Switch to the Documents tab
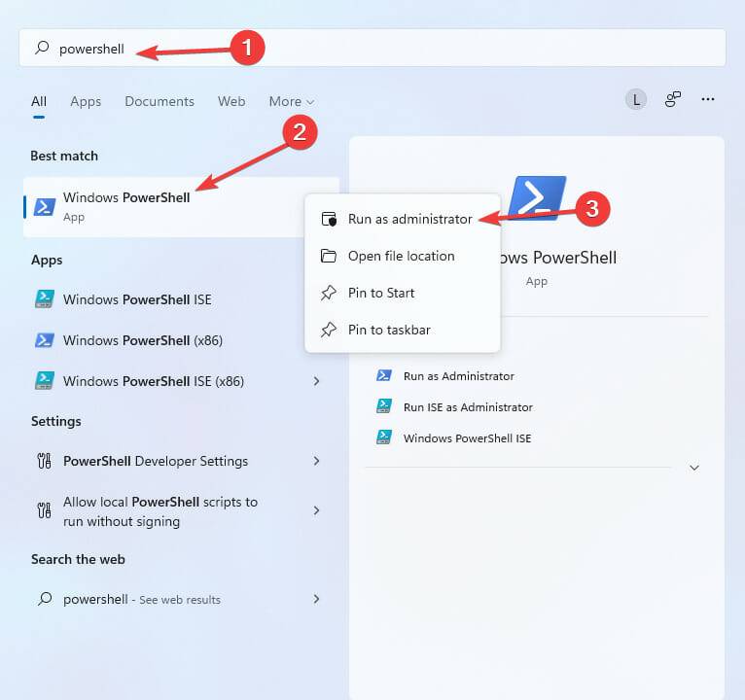This screenshot has width=745, height=700. coord(160,101)
